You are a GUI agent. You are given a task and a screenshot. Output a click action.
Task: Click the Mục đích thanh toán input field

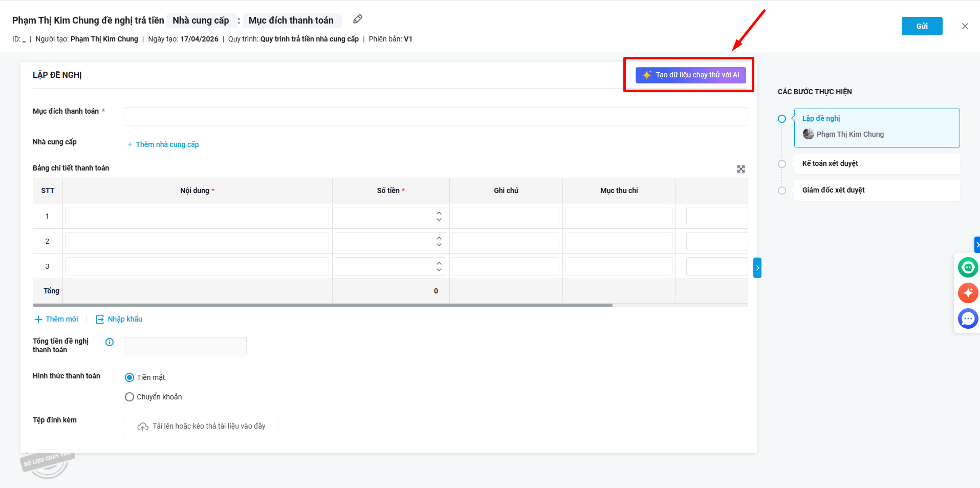click(x=435, y=116)
